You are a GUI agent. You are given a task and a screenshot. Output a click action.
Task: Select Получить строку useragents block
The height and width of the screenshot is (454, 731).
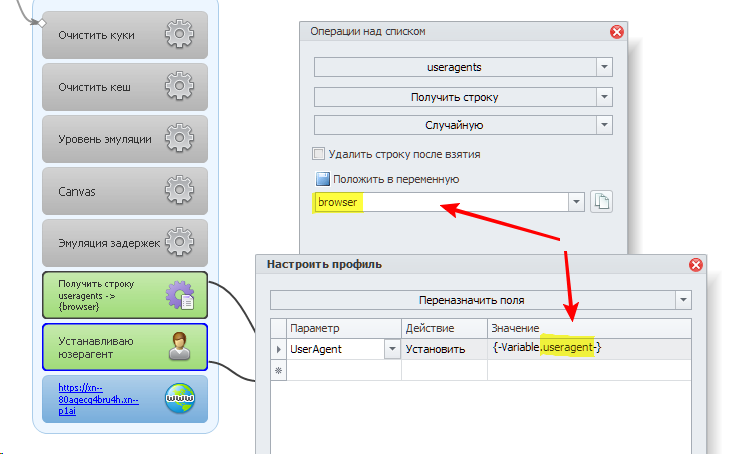(124, 295)
